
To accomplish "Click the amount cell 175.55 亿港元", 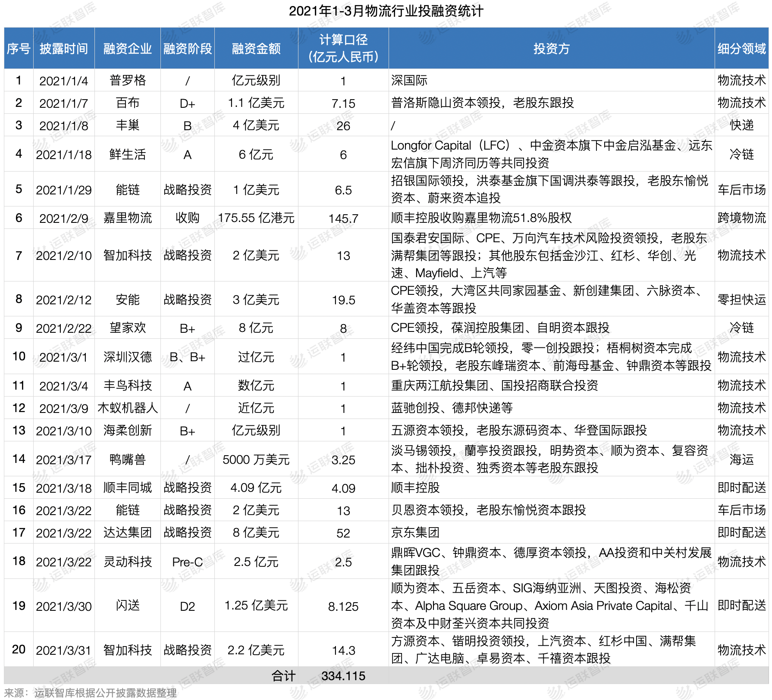I will [256, 218].
